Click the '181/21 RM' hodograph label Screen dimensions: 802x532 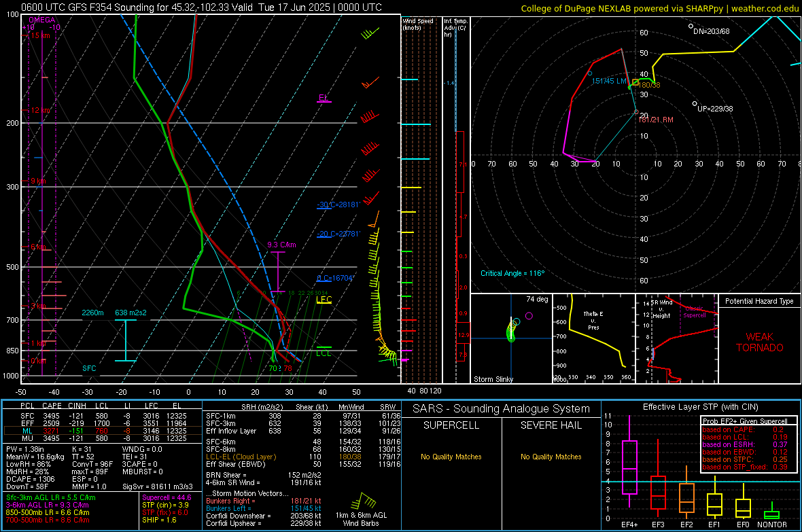(656, 120)
